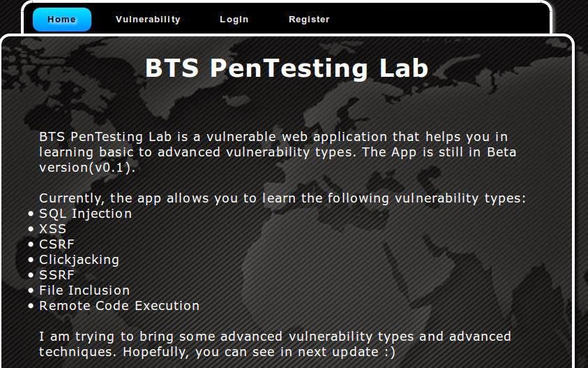
Task: Open the Vulnerability menu
Action: (148, 20)
